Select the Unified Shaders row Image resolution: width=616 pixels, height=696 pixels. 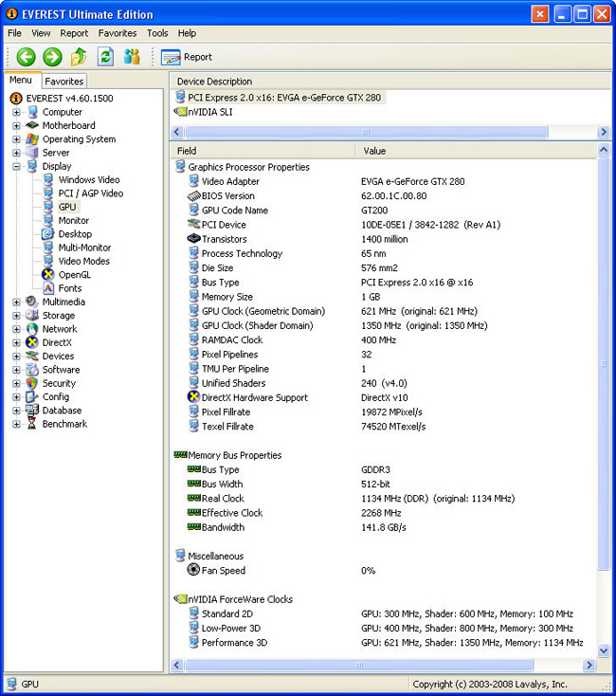tap(384, 383)
